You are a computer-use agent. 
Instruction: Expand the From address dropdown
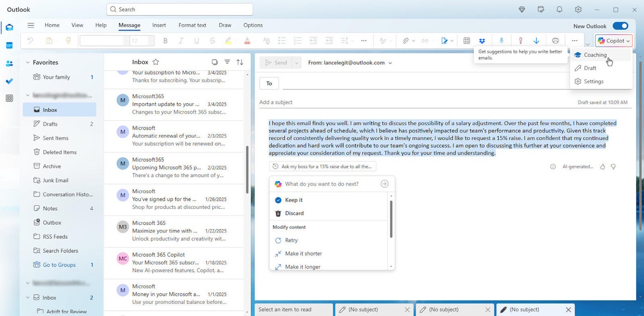[390, 63]
